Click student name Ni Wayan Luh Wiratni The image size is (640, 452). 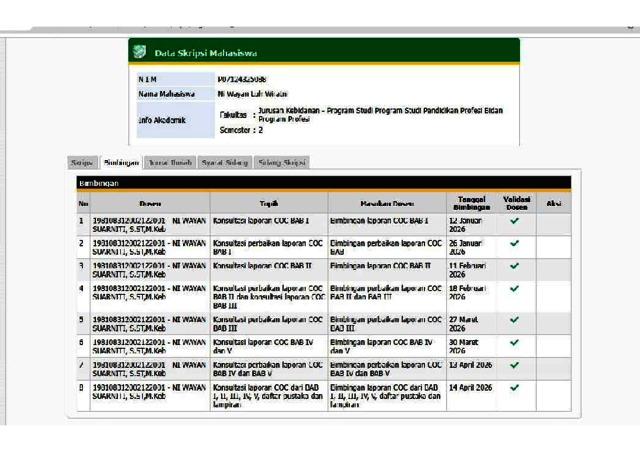point(253,94)
